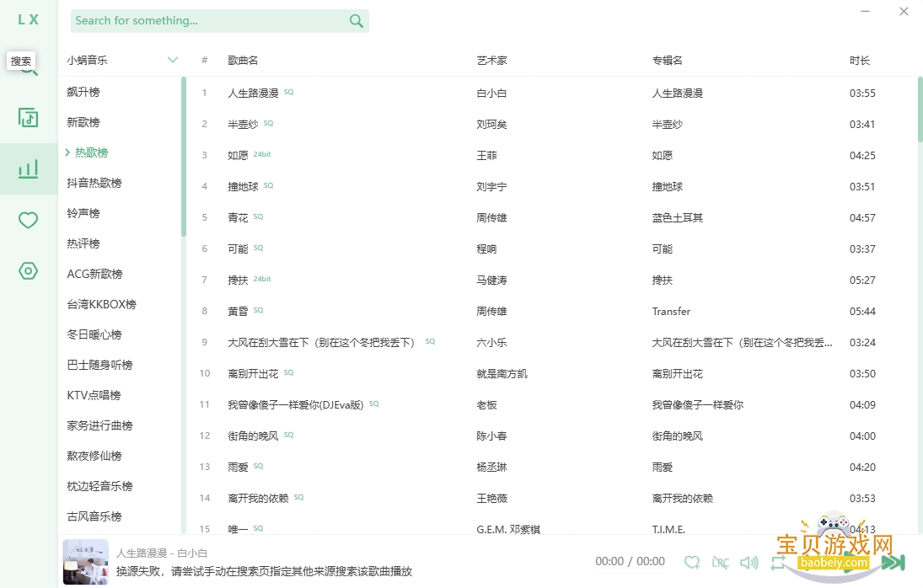Click duration 05:27 for 搀扶
Viewport: 923px width, 588px height.
click(x=862, y=280)
